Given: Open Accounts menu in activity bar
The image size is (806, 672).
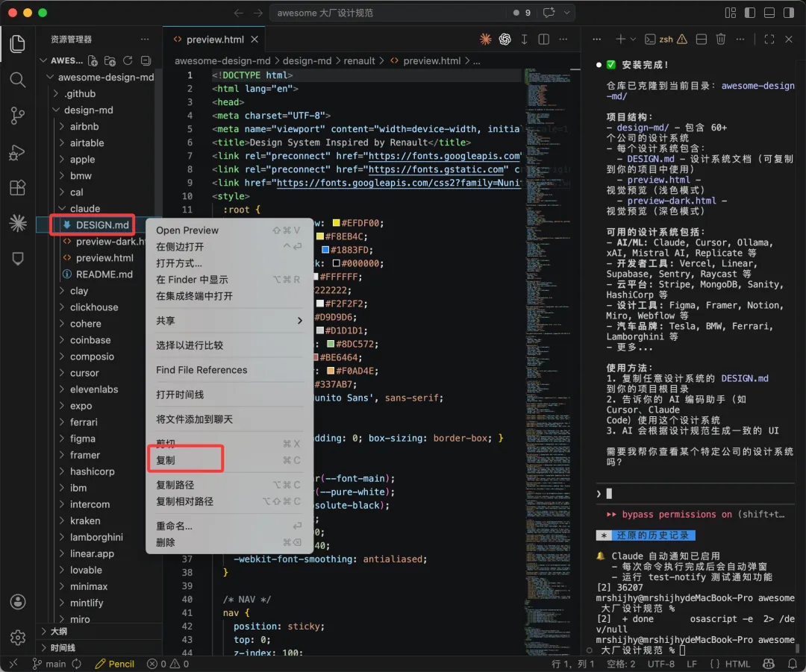Looking at the screenshot, I should pyautogui.click(x=17, y=602).
